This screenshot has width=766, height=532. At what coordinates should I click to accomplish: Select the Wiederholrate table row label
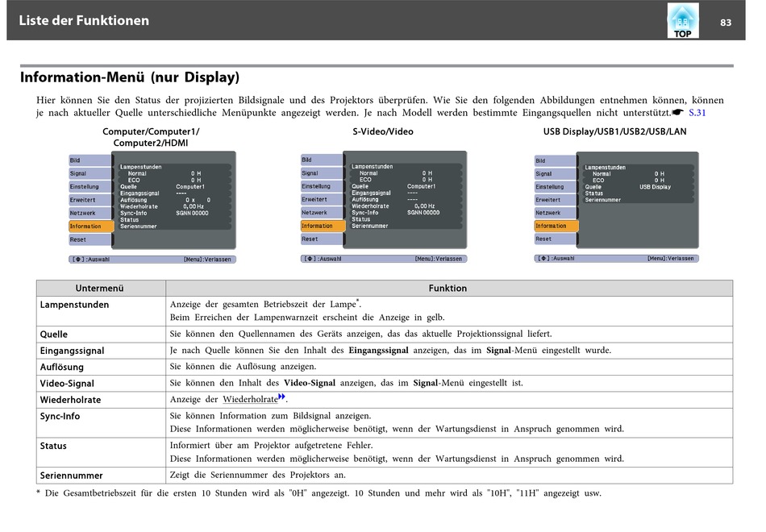[x=70, y=400]
